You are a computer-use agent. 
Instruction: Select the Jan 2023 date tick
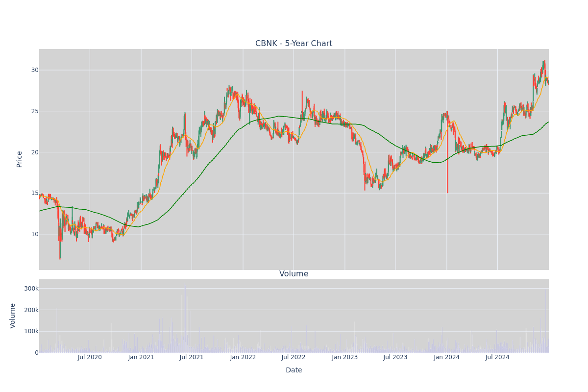(345, 357)
